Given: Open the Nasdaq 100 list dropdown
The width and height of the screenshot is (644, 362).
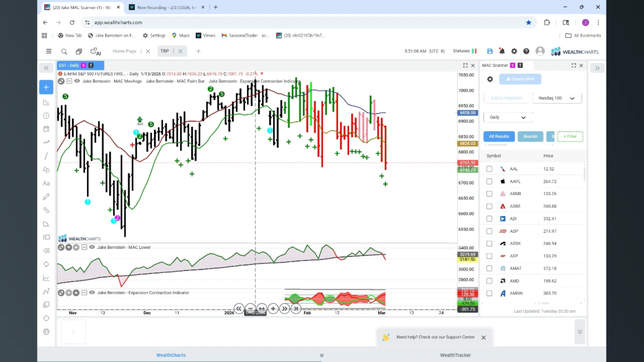Looking at the screenshot, I should [x=557, y=98].
